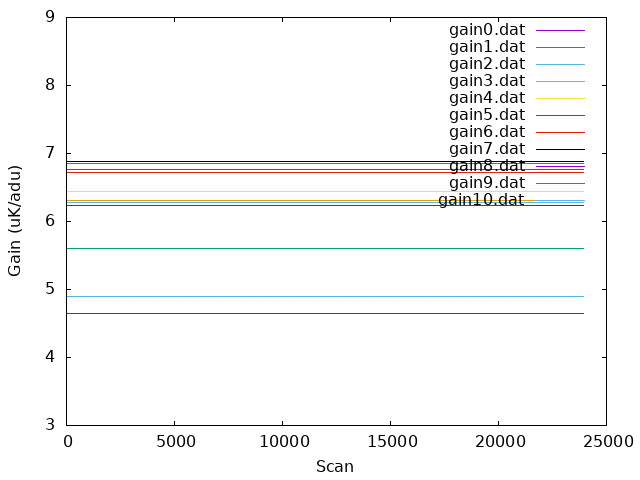Click the gain9.dat legend label

click(x=487, y=183)
